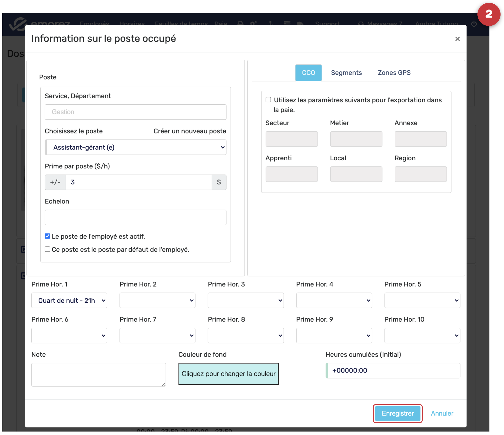This screenshot has width=504, height=435.
Task: Click the background color swatch to change color
Action: click(x=228, y=374)
